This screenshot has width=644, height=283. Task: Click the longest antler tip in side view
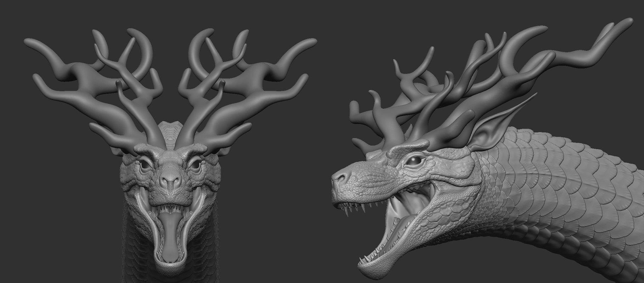[x=628, y=21]
